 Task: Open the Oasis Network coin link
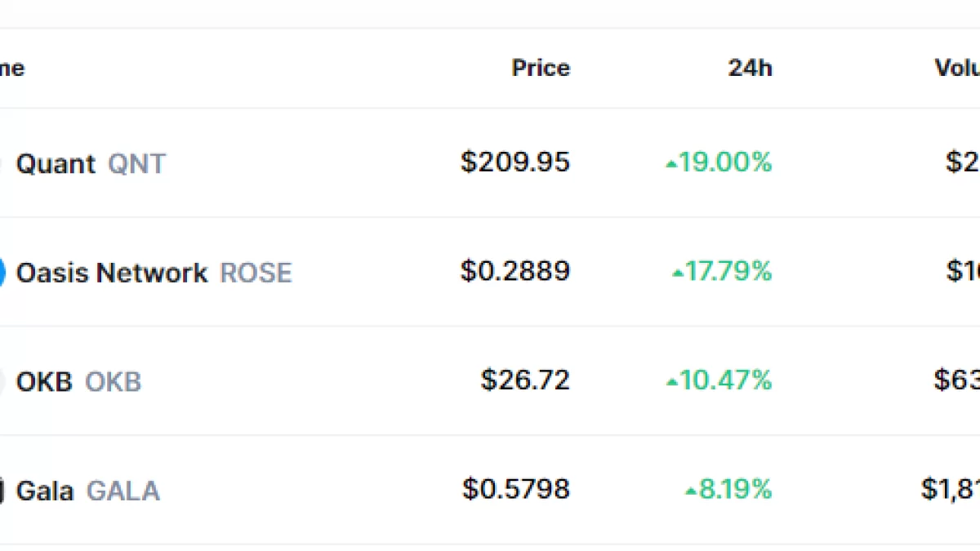[111, 272]
